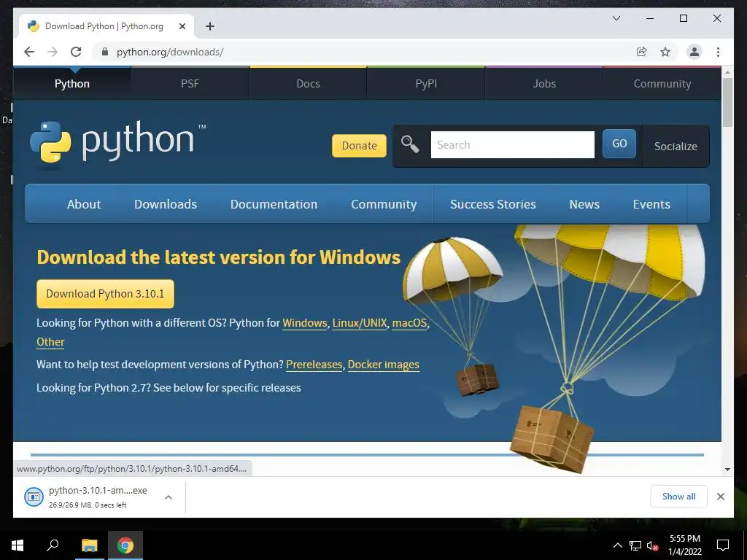Open a new tab with plus button
The height and width of the screenshot is (560, 747).
click(x=209, y=26)
